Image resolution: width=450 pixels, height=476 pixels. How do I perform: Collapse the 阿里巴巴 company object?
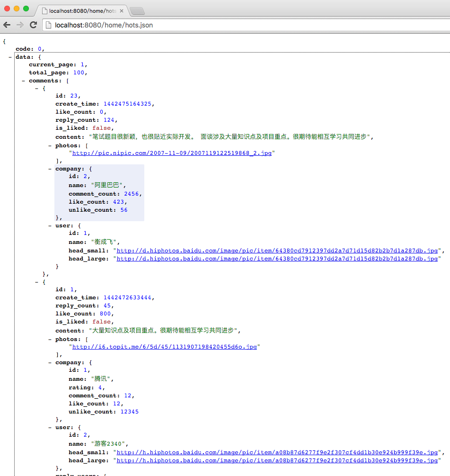(50, 169)
